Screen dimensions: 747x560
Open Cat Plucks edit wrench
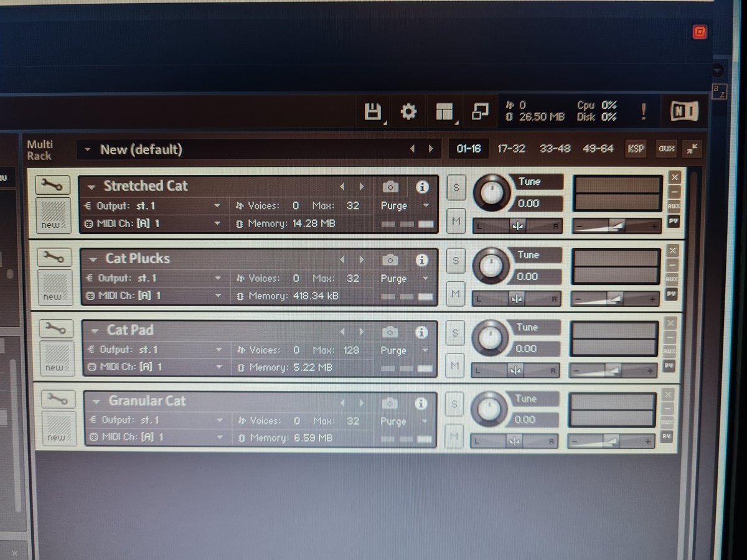(x=55, y=257)
